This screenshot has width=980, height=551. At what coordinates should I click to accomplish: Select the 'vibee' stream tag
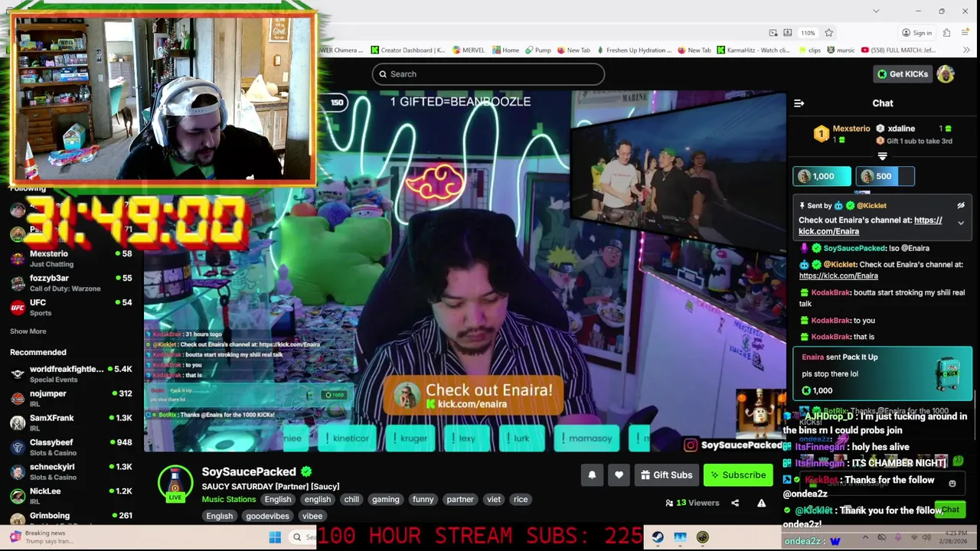click(x=312, y=517)
